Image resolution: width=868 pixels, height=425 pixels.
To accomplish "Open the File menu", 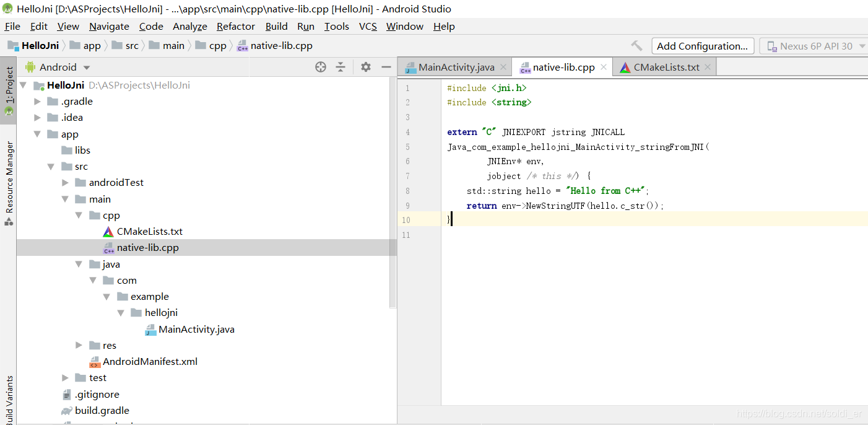I will [x=12, y=26].
